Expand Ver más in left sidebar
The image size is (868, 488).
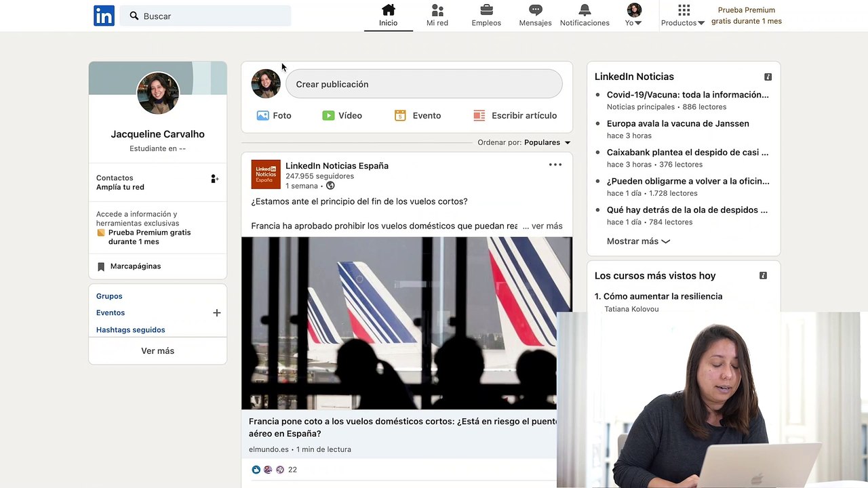click(157, 351)
